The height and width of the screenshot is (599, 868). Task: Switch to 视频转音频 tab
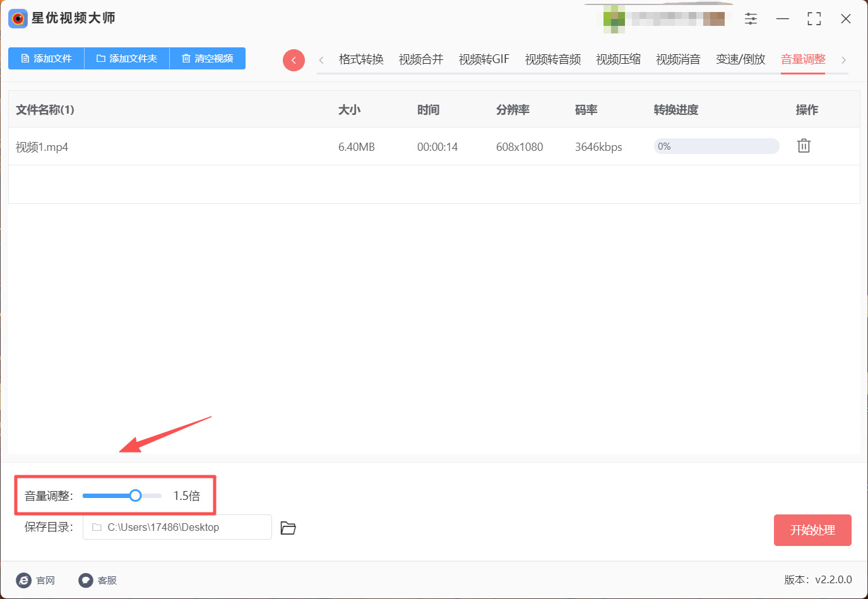pos(553,59)
